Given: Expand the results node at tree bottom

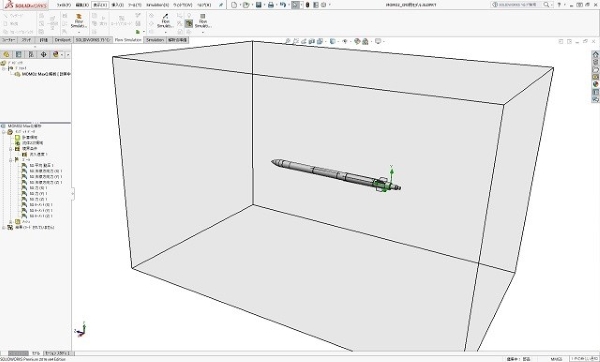Looking at the screenshot, I should 4,227.
